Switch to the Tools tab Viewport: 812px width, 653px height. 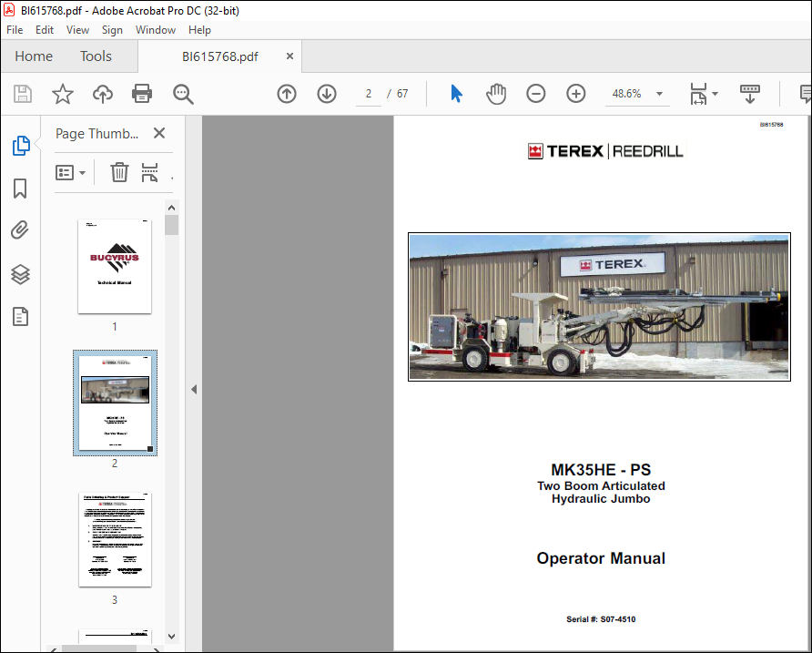tap(96, 56)
